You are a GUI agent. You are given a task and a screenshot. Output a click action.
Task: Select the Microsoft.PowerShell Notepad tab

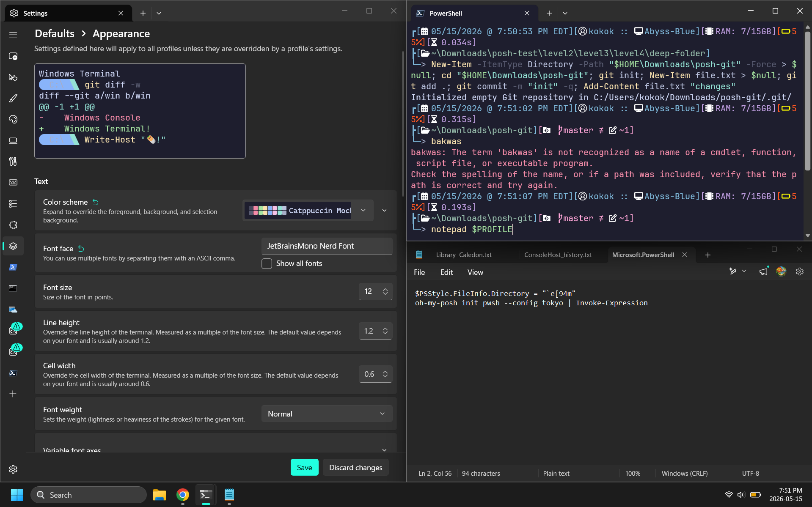[643, 255]
